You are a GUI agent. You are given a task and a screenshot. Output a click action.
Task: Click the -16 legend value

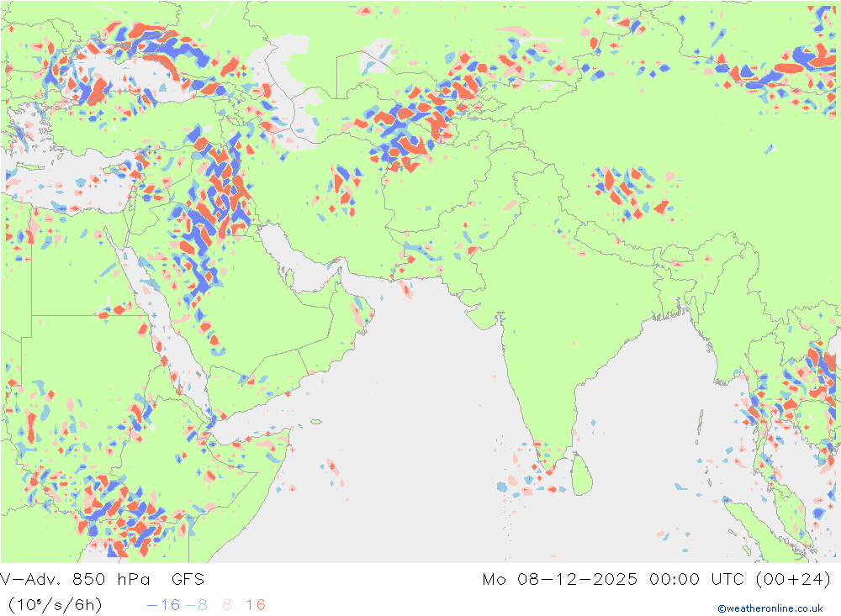click(163, 605)
